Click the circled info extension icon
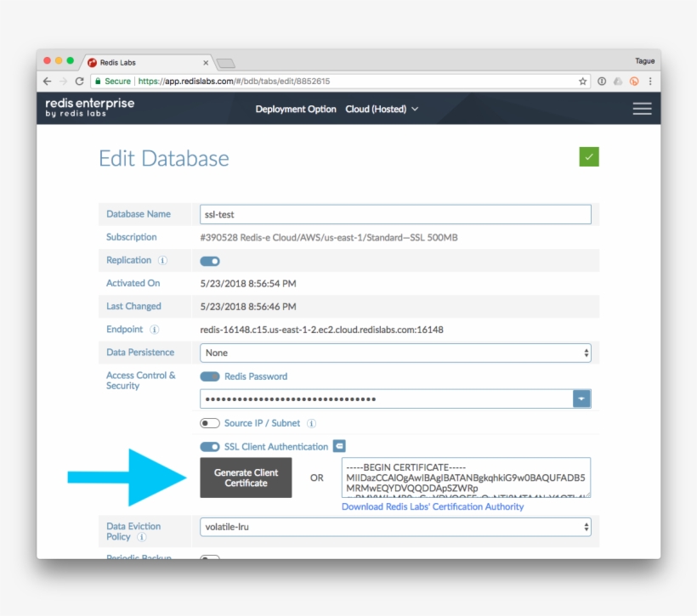The width and height of the screenshot is (697, 616). (602, 82)
